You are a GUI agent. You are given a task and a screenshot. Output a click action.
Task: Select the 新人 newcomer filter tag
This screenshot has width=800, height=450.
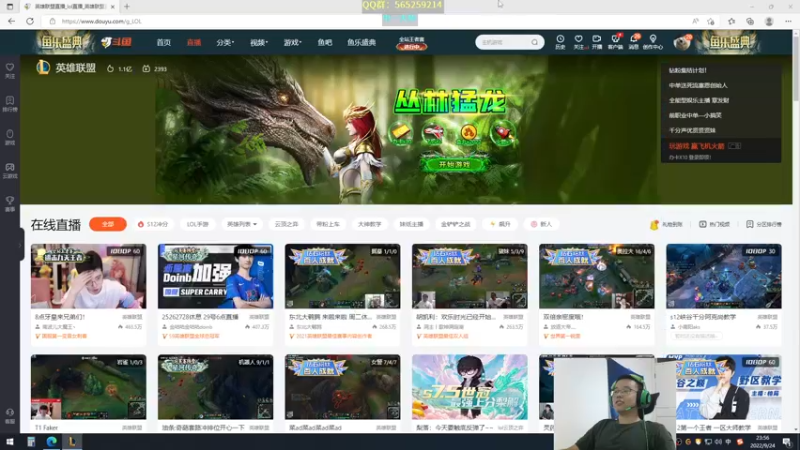point(541,224)
